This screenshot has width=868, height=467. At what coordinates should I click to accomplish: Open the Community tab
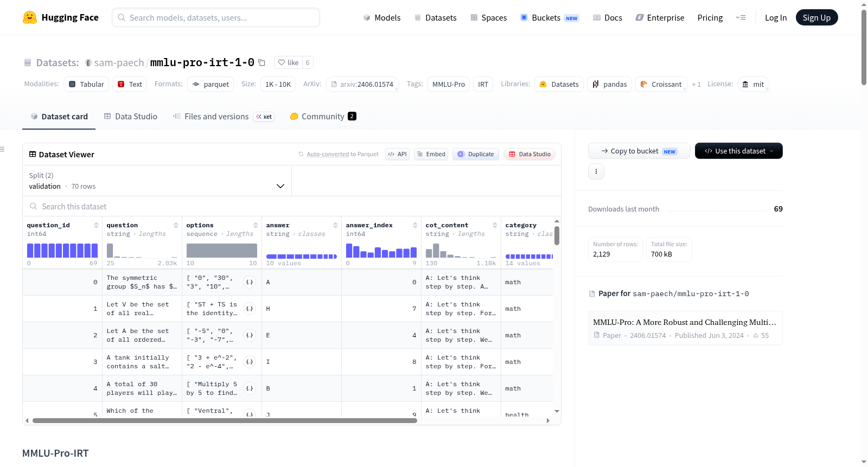click(323, 116)
